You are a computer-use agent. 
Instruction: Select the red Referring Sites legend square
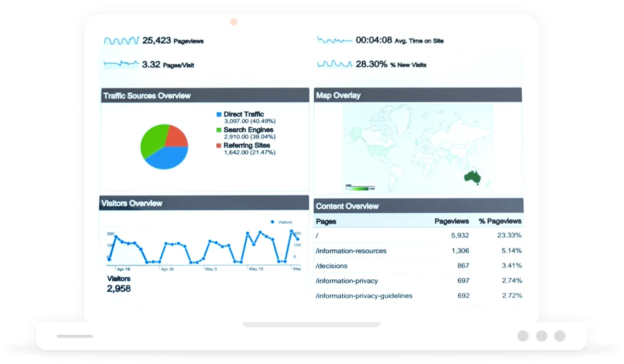click(219, 145)
